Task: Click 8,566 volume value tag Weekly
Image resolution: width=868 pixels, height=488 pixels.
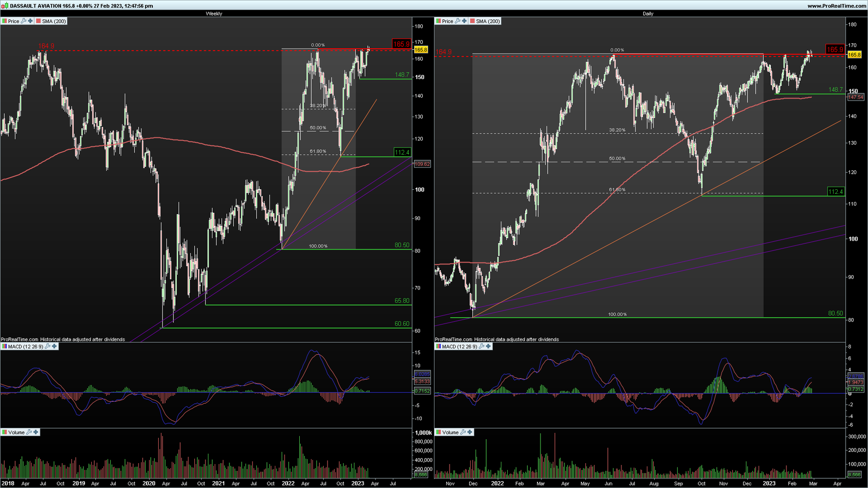Action: pyautogui.click(x=420, y=474)
